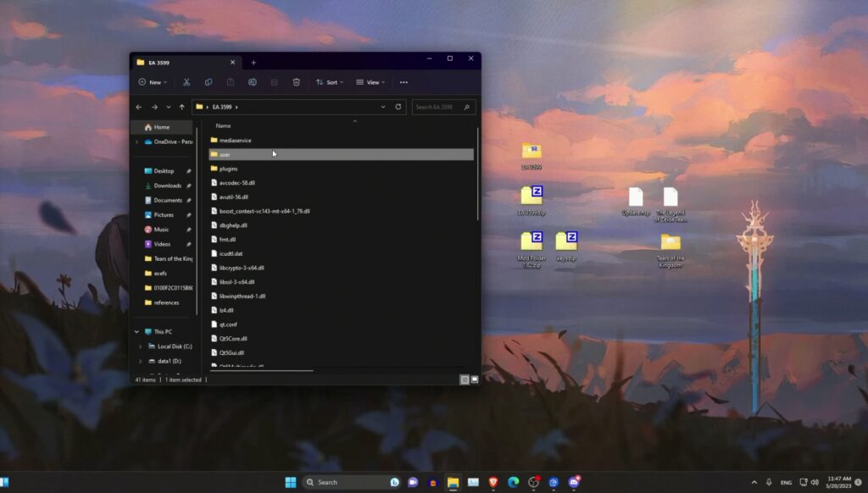Open Downloads in the navigation pane
868x493 pixels.
[x=167, y=186]
